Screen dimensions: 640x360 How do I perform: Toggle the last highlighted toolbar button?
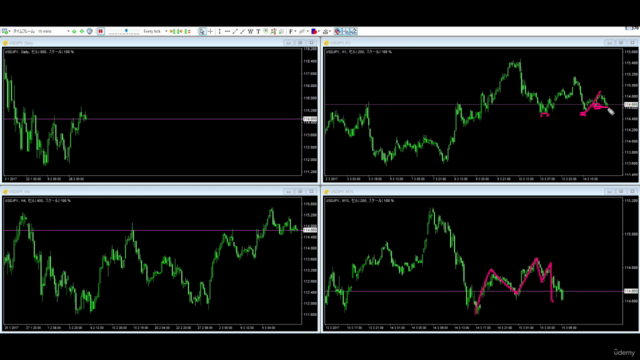tap(354, 31)
